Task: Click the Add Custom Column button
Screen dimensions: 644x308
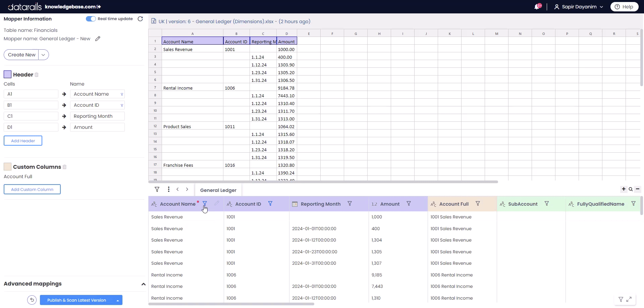Action: click(x=32, y=189)
